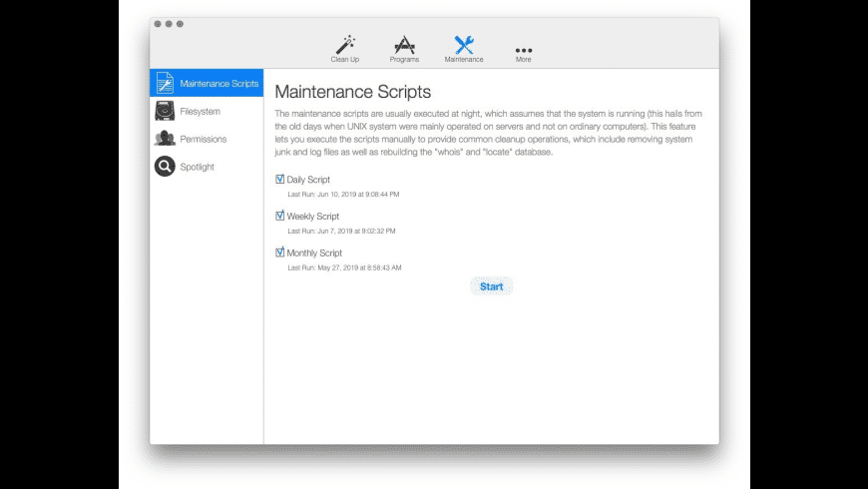Click the Filesystem disk icon
868x489 pixels.
[165, 111]
